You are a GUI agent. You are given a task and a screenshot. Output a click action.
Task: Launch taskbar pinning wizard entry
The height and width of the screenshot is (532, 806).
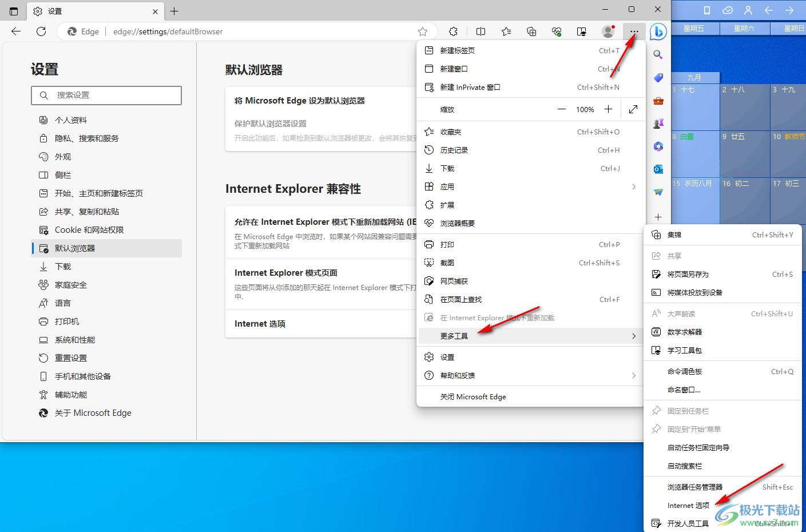[x=723, y=447]
